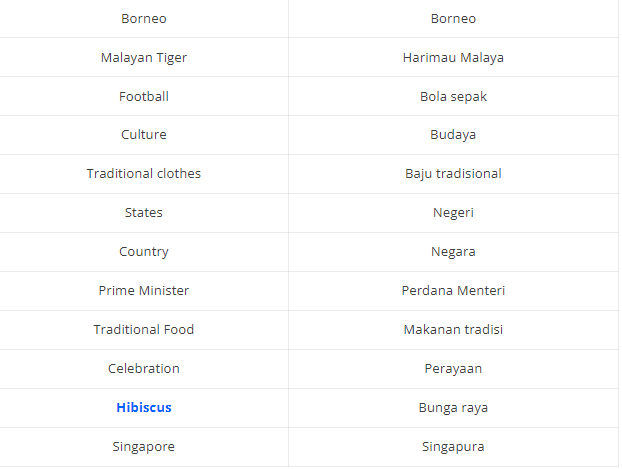Viewport: 622px width, 469px height.
Task: Click the Country cell
Action: (144, 252)
